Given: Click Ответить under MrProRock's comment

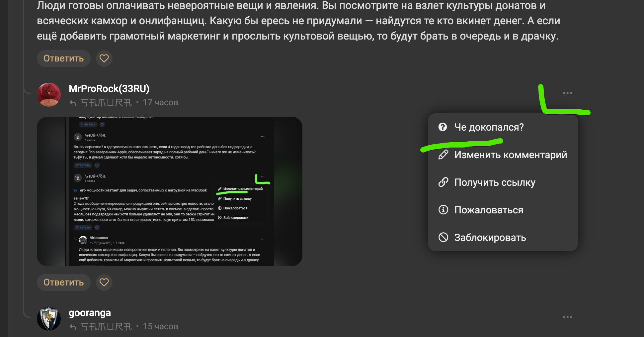Looking at the screenshot, I should tap(63, 282).
